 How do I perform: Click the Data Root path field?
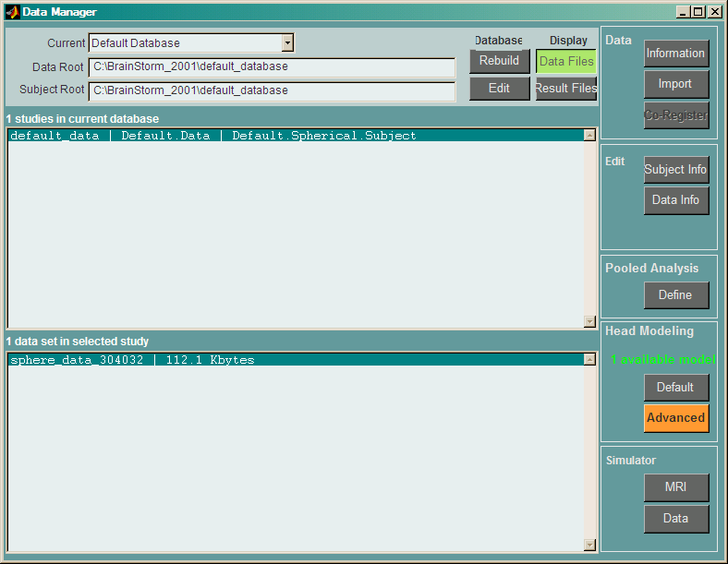pyautogui.click(x=272, y=67)
